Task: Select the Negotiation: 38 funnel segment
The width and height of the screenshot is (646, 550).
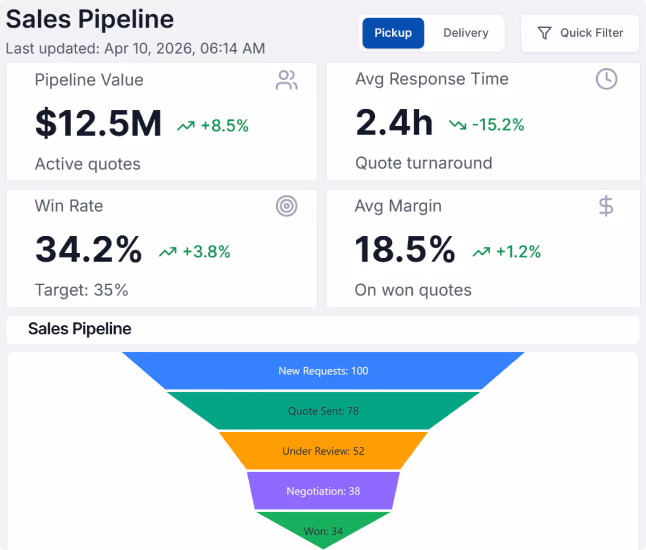Action: [x=323, y=491]
